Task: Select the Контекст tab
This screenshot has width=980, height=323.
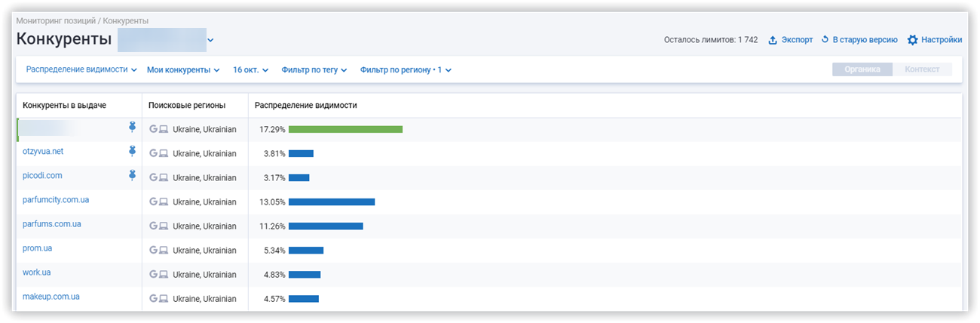Action: click(x=922, y=69)
